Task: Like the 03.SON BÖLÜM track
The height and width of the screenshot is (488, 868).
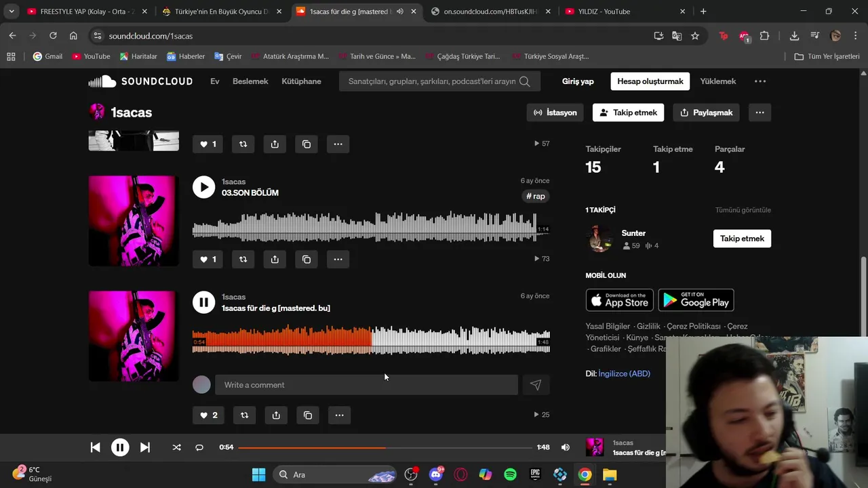Action: pyautogui.click(x=208, y=259)
